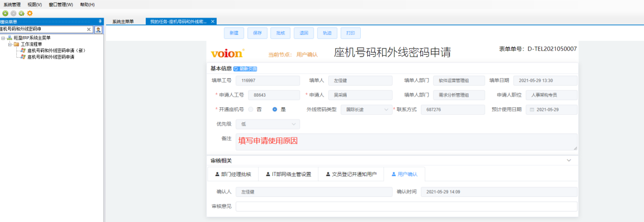Click the 申请人 field showing 吴采娟

pyautogui.click(x=360, y=95)
